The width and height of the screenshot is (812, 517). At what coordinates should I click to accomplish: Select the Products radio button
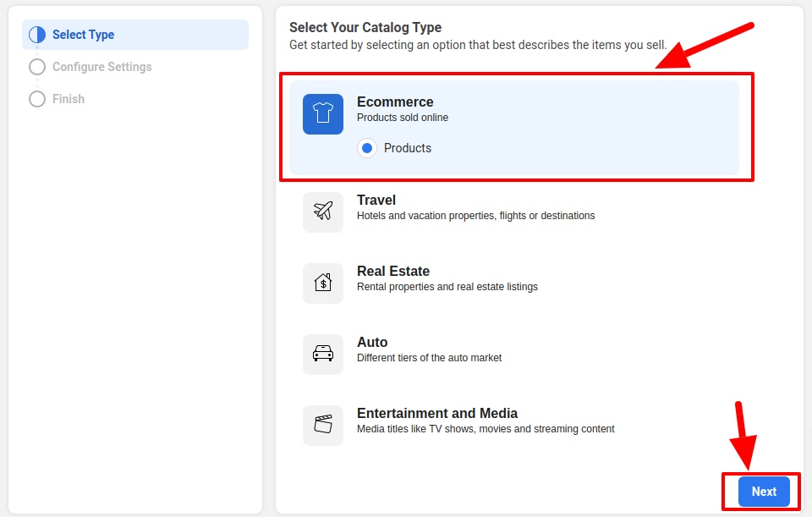tap(367, 148)
